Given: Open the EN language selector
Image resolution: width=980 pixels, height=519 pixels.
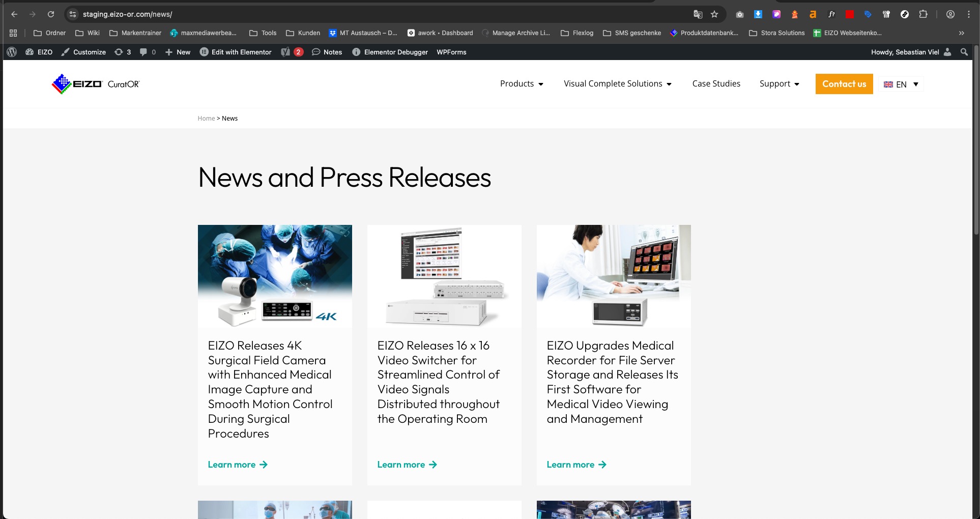Looking at the screenshot, I should (x=901, y=84).
